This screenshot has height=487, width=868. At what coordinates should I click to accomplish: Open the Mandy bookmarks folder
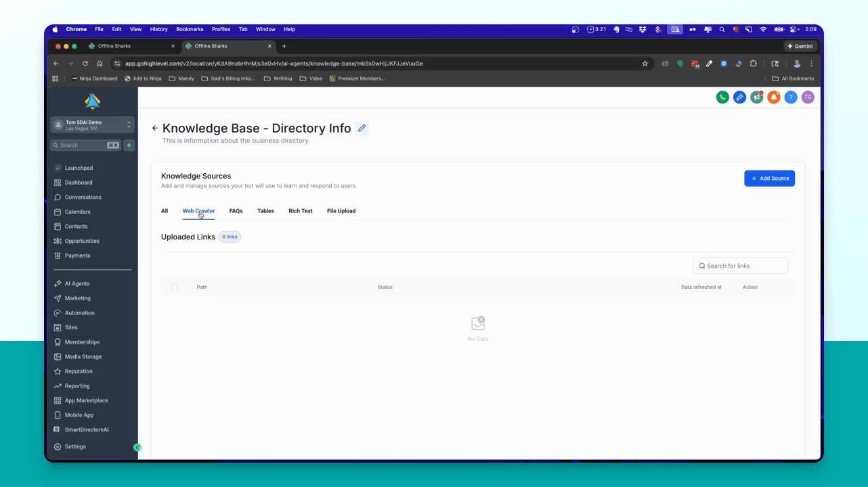[181, 78]
